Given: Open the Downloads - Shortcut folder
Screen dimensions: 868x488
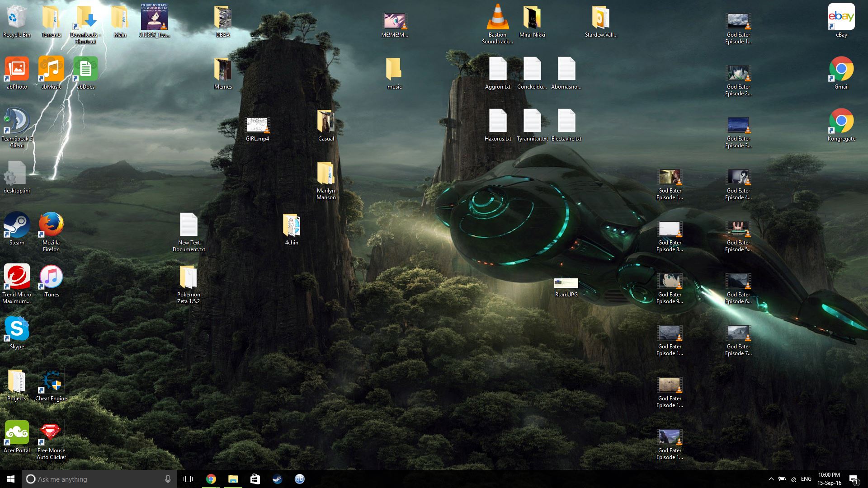Looking at the screenshot, I should 85,24.
